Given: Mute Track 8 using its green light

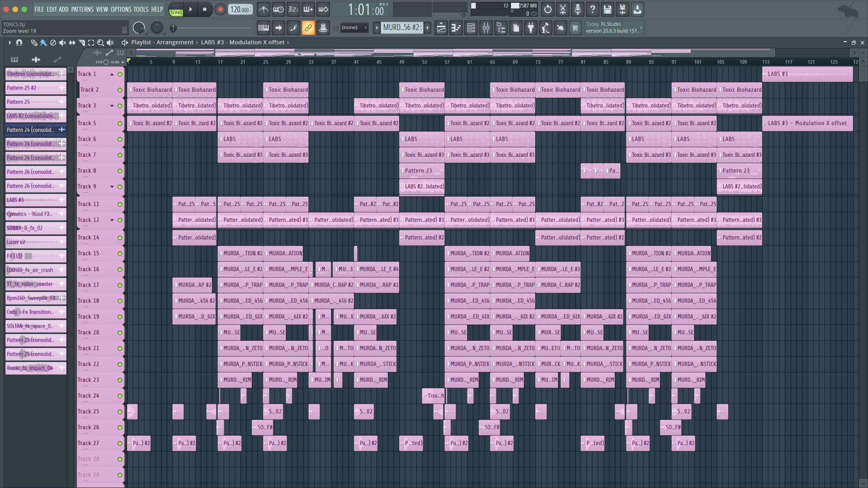Looking at the screenshot, I should (x=120, y=171).
